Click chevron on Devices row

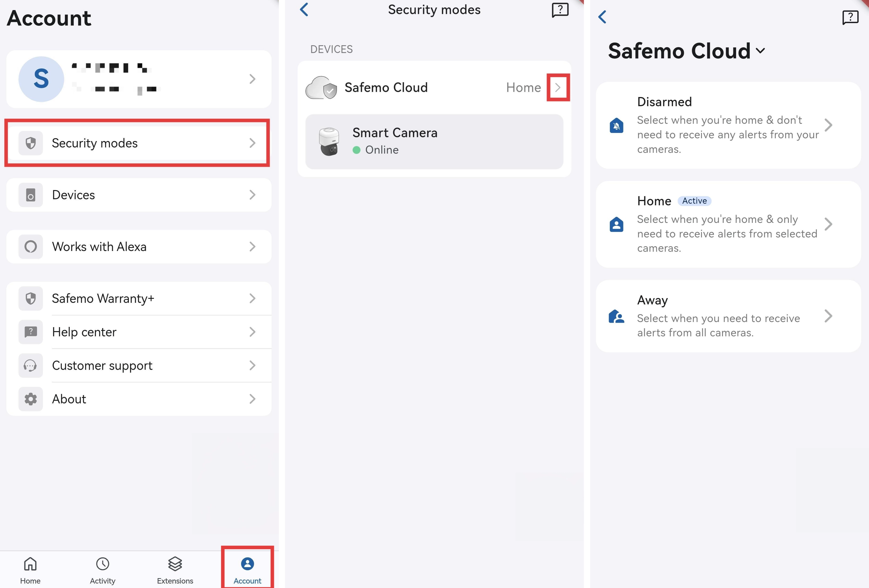tap(252, 195)
